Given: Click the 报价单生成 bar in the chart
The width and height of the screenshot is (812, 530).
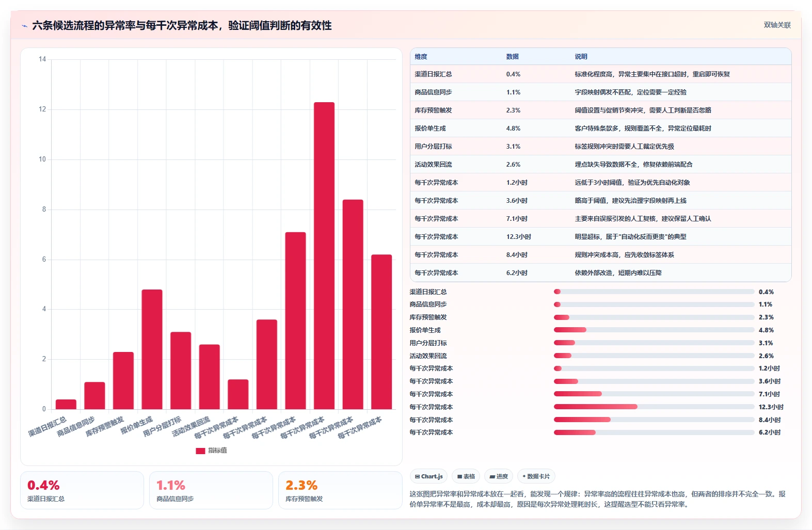Looking at the screenshot, I should point(152,349).
